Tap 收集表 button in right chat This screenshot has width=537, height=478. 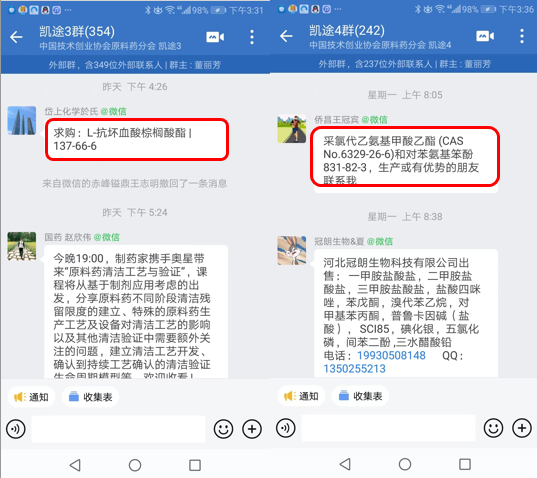click(360, 396)
